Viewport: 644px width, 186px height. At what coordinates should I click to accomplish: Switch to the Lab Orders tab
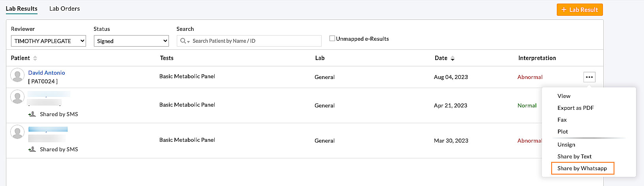point(64,9)
